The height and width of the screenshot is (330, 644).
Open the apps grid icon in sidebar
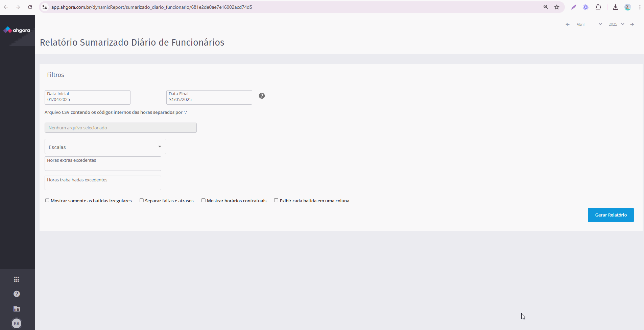(x=17, y=279)
